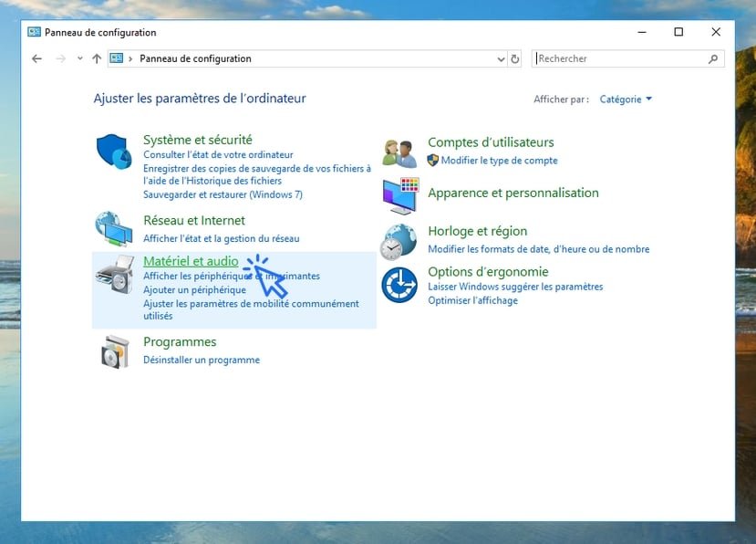The width and height of the screenshot is (756, 544).
Task: Click the Control Panel title bar icon
Action: [x=35, y=32]
